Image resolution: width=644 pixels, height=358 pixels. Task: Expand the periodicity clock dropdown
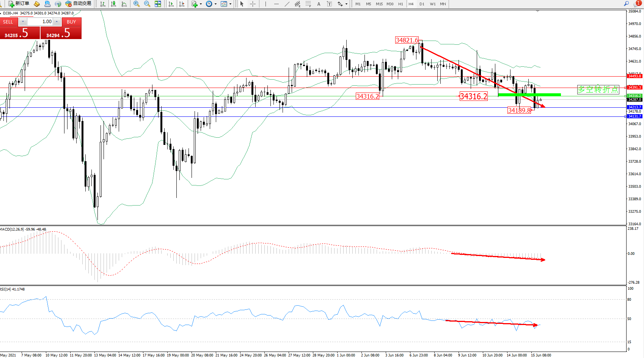[215, 4]
